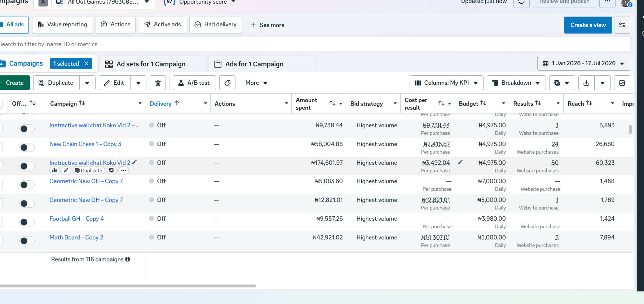Click the Create a view button
The width and height of the screenshot is (644, 304).
(x=588, y=25)
